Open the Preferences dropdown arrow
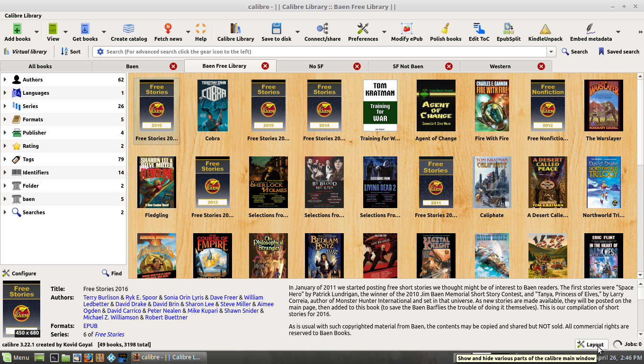This screenshot has height=364, width=644. point(384,32)
